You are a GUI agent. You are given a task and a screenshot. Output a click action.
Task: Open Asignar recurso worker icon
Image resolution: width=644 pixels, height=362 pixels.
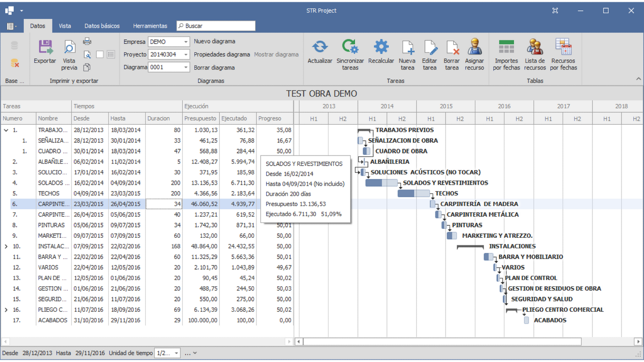point(474,47)
